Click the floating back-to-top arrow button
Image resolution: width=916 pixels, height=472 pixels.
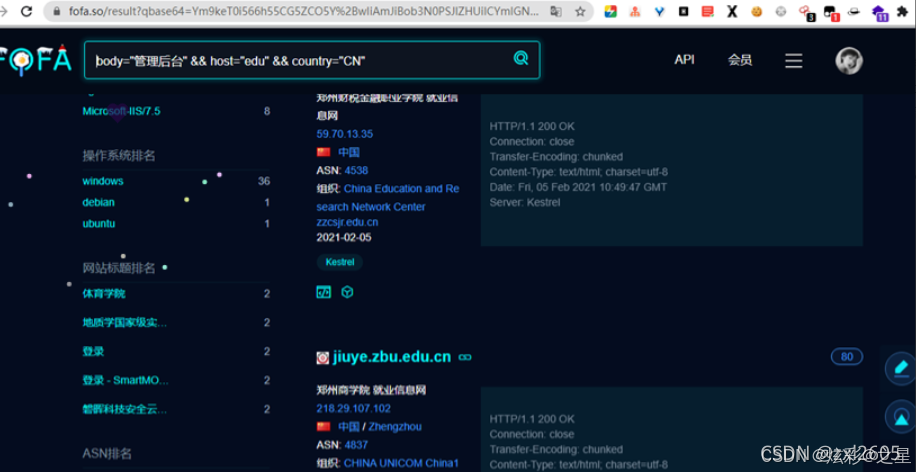pos(901,417)
